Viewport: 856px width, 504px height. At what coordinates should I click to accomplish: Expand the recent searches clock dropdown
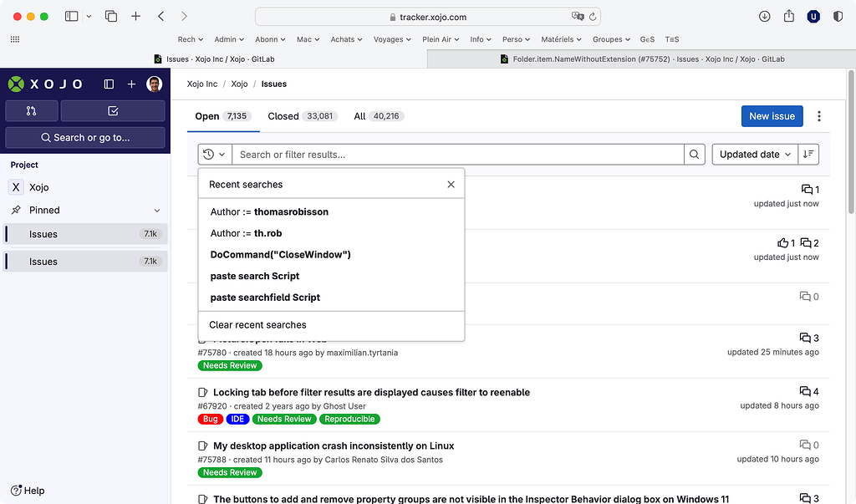coord(215,154)
